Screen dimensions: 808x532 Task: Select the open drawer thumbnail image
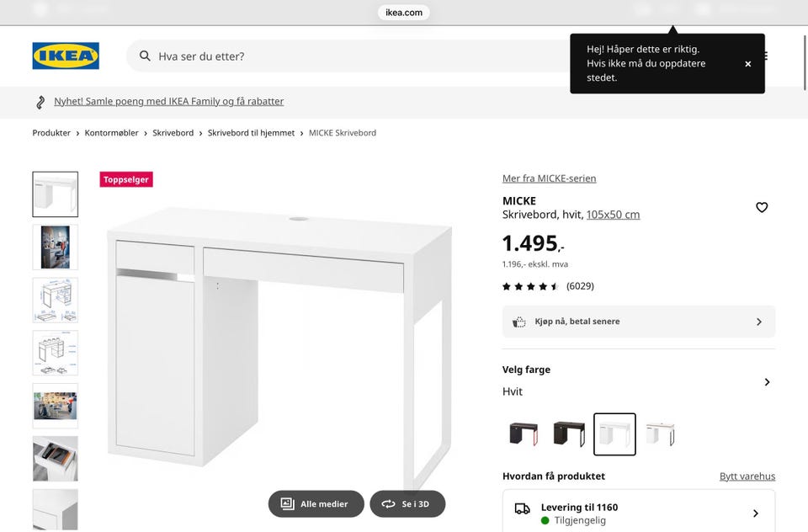click(56, 459)
